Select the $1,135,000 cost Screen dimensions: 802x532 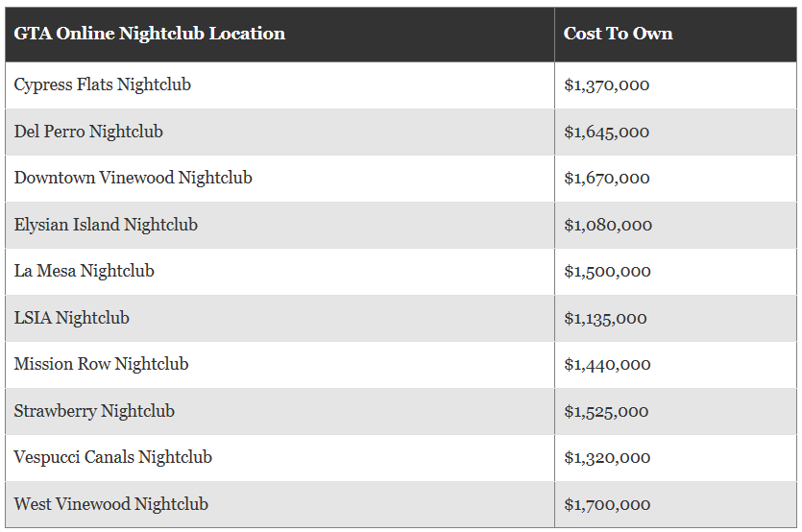pos(605,319)
